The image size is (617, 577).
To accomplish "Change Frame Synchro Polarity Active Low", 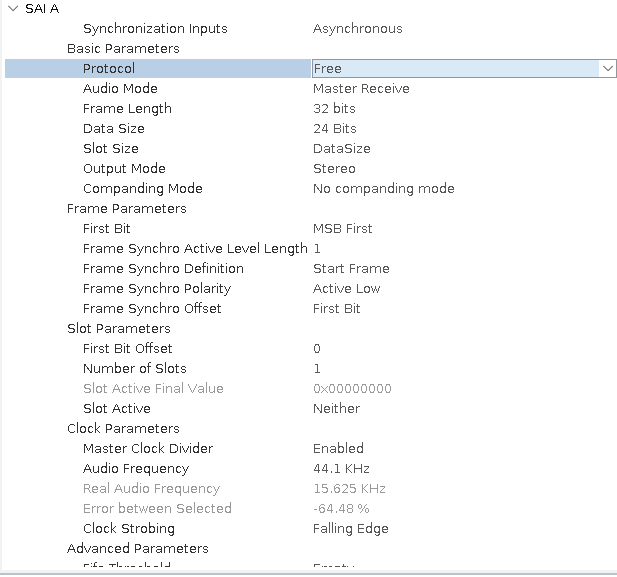I will (346, 289).
